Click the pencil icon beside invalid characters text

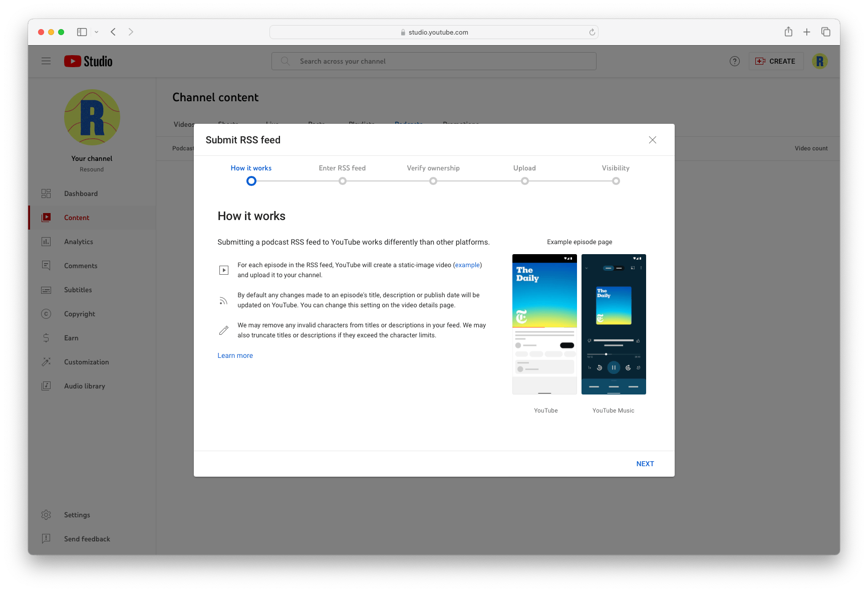click(224, 330)
